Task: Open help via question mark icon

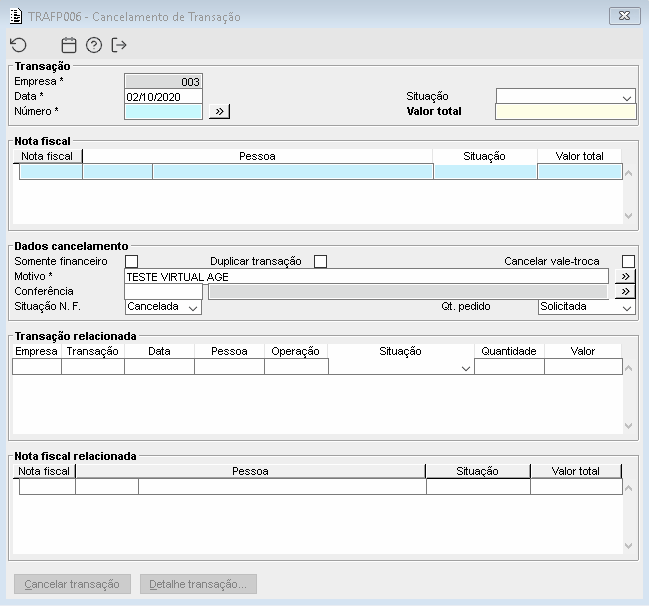Action: [94, 45]
